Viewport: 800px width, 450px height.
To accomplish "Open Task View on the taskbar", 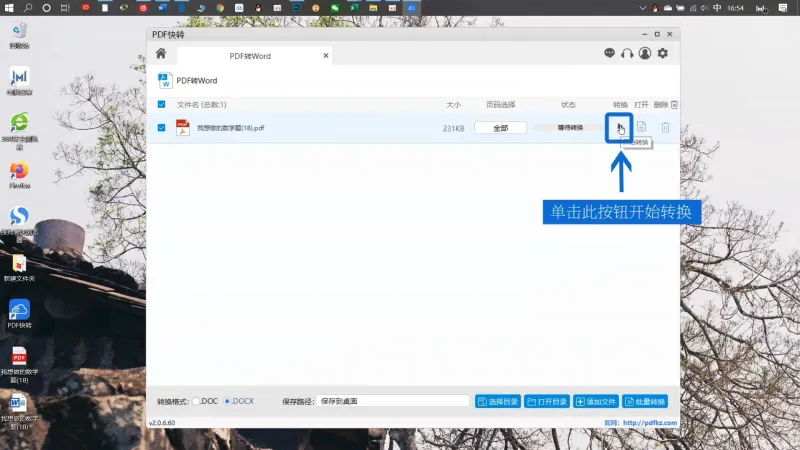I will [65, 8].
